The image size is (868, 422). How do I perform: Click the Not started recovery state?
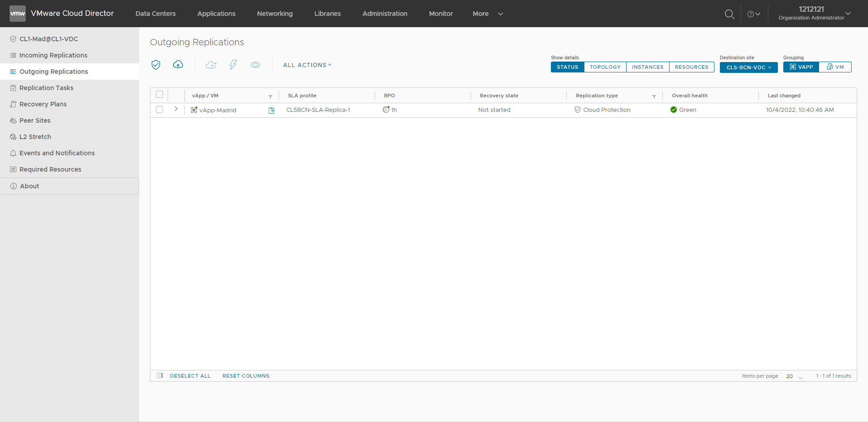click(x=494, y=110)
